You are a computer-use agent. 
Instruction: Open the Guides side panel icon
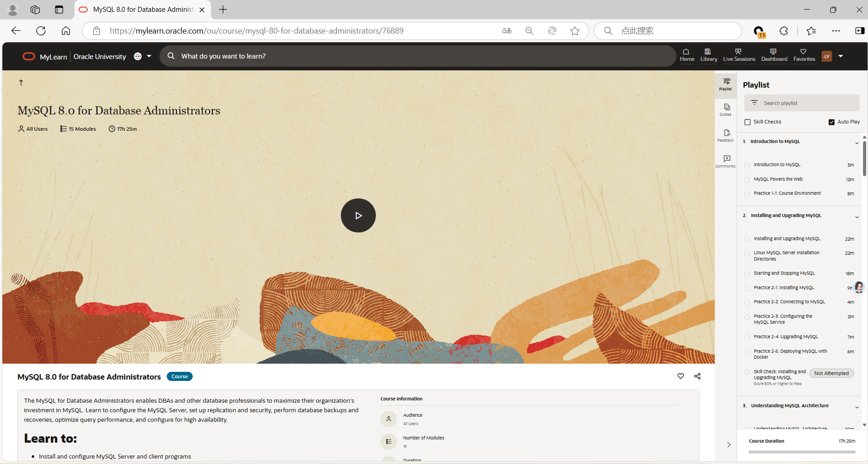[726, 109]
